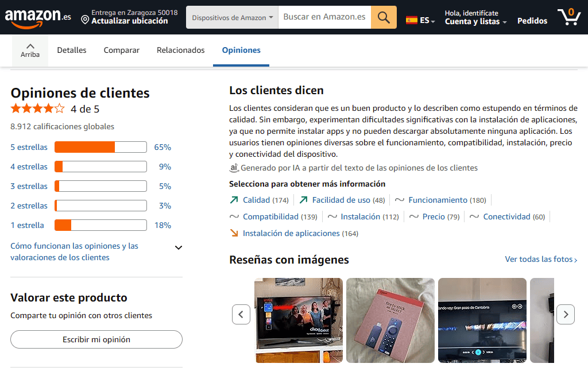Switch to the Relacionados tab

pyautogui.click(x=181, y=51)
